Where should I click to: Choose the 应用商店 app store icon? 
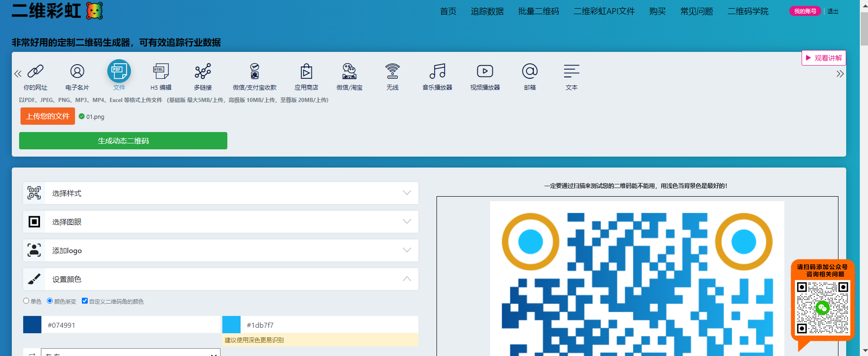tap(306, 71)
